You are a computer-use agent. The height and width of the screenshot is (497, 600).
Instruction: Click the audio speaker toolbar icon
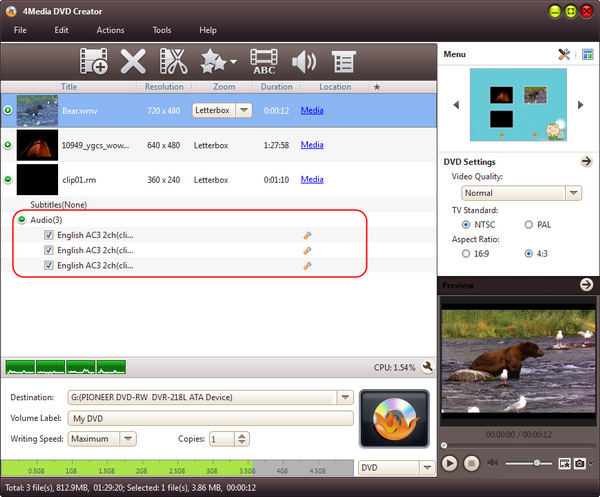tap(303, 62)
